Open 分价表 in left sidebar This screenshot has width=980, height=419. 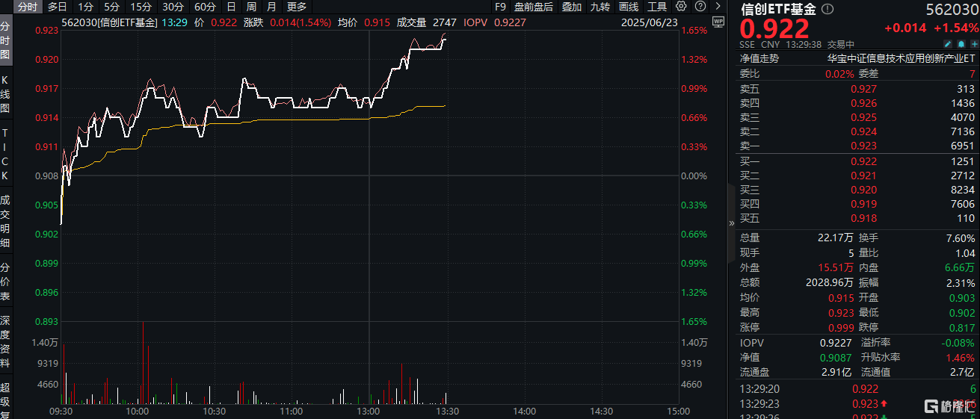(5, 282)
